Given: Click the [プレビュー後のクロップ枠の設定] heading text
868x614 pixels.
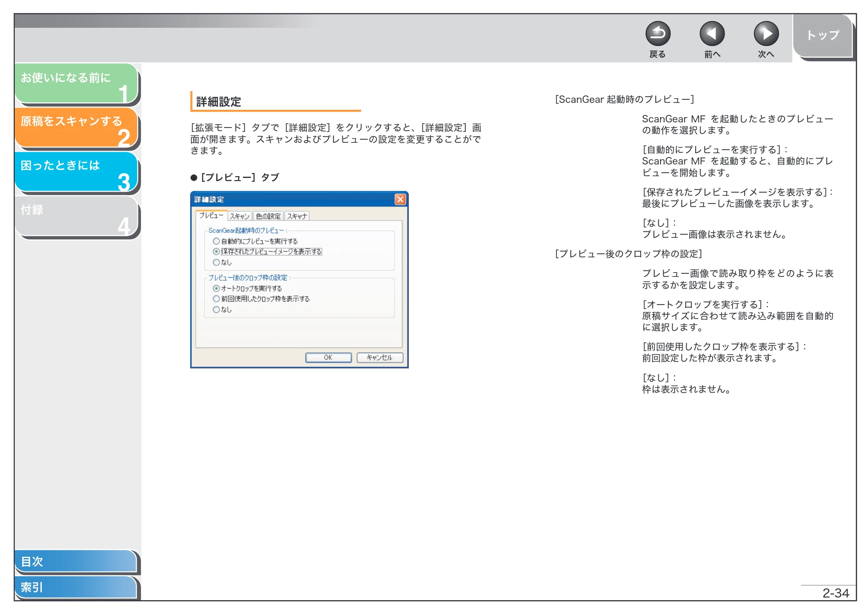Looking at the screenshot, I should click(x=629, y=254).
